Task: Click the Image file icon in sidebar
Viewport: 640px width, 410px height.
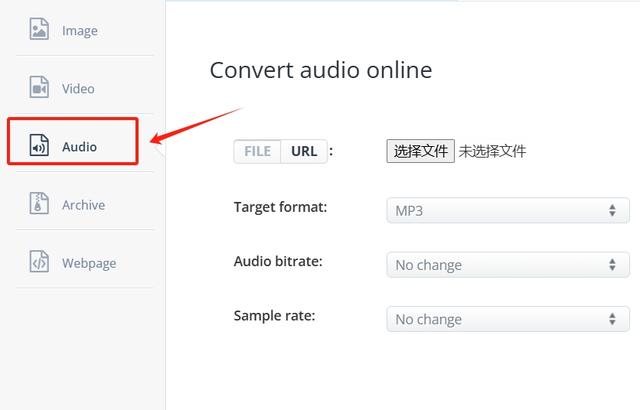Action: [x=39, y=29]
